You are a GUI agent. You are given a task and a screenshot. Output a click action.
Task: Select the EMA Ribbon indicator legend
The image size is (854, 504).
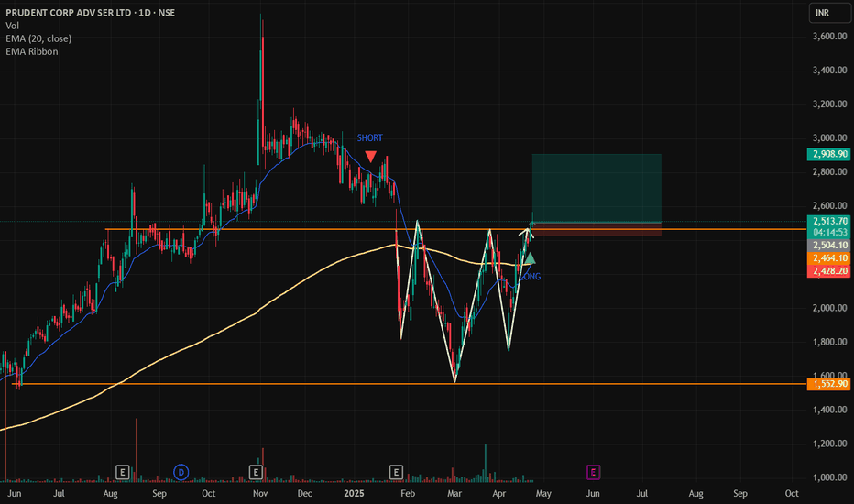point(31,51)
